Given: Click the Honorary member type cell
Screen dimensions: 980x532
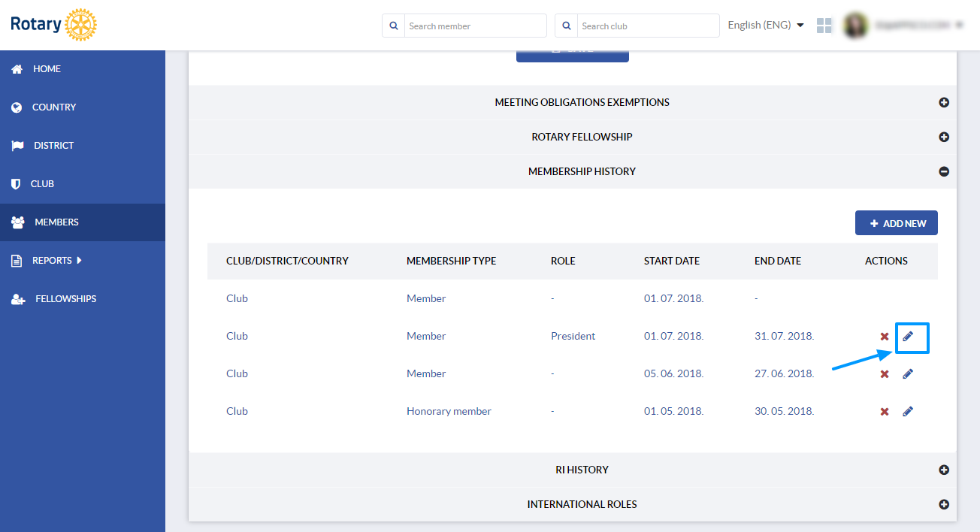Looking at the screenshot, I should tap(449, 412).
